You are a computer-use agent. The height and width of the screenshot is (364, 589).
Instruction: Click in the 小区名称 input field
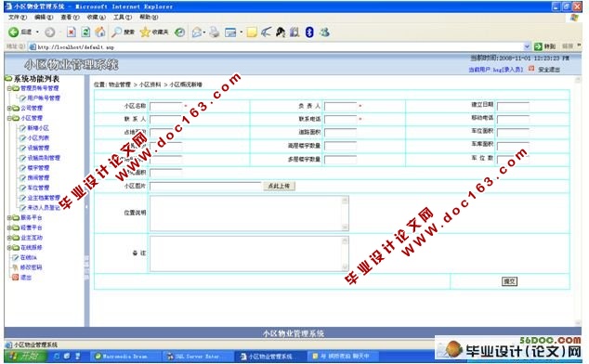coord(165,106)
